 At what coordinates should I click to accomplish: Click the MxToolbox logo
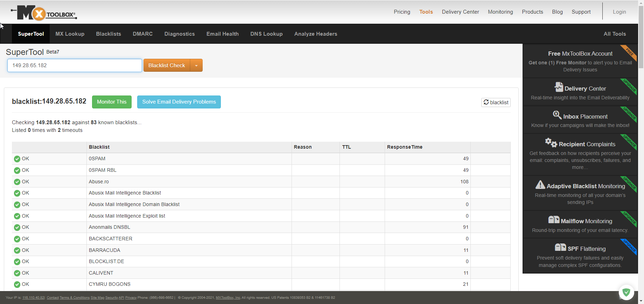pos(44,13)
